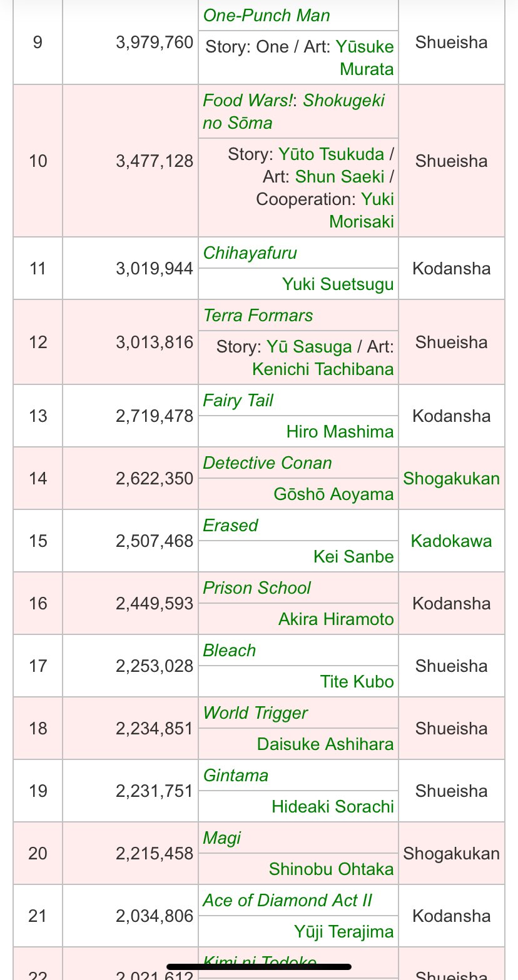Open the Detective Conan link

[x=267, y=462]
